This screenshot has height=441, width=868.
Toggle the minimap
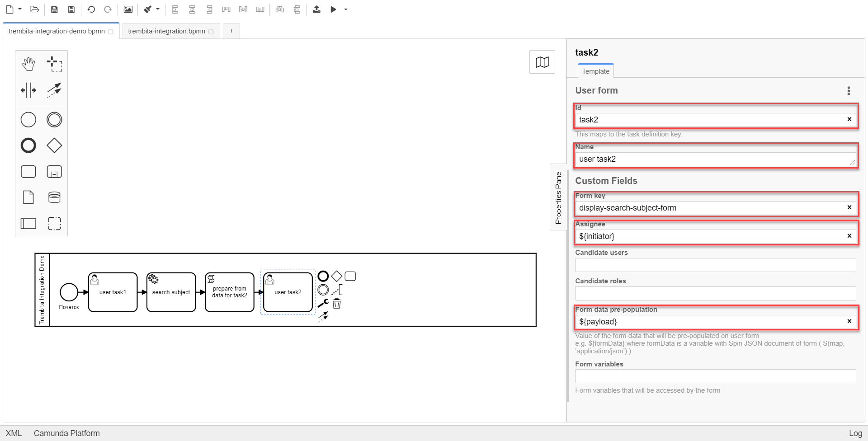tap(542, 62)
